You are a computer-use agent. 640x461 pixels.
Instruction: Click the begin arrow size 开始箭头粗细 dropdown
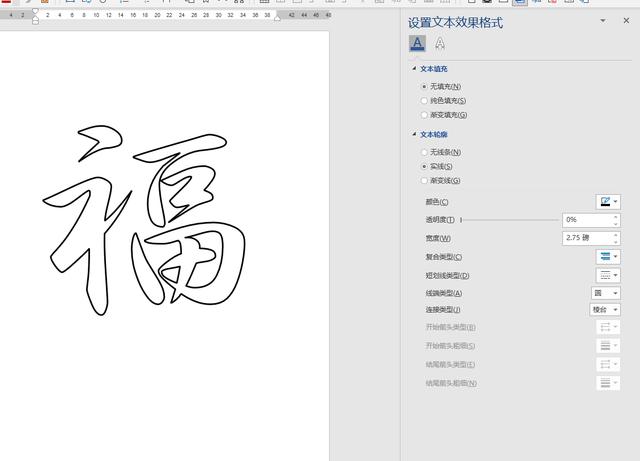[608, 346]
